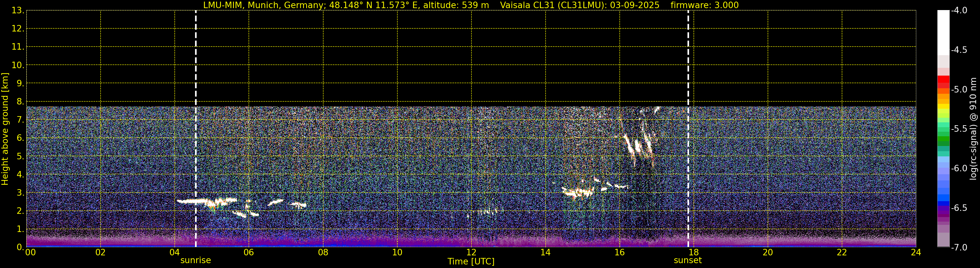Click height-axis tick label 0.
Viewport: 980px width, 268px height.
click(x=20, y=247)
